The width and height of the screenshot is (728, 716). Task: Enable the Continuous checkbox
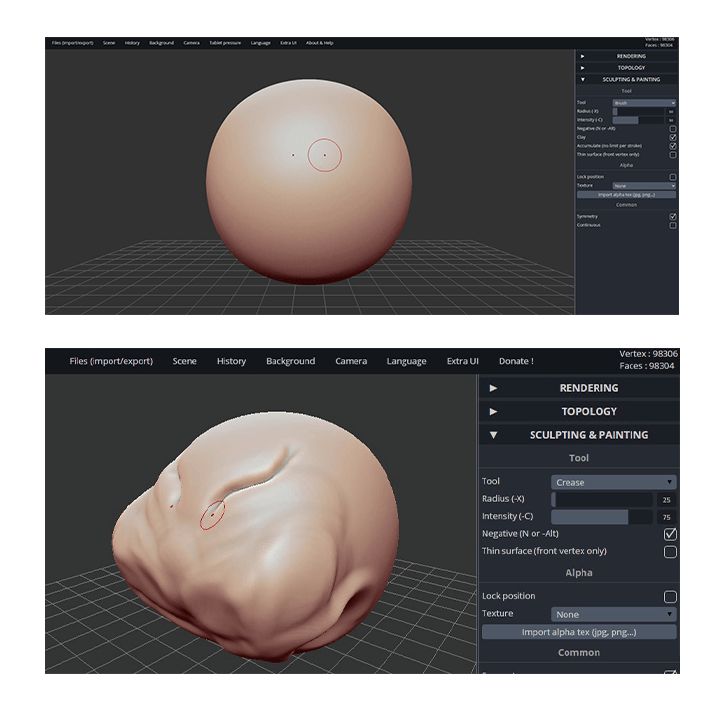coord(672,225)
